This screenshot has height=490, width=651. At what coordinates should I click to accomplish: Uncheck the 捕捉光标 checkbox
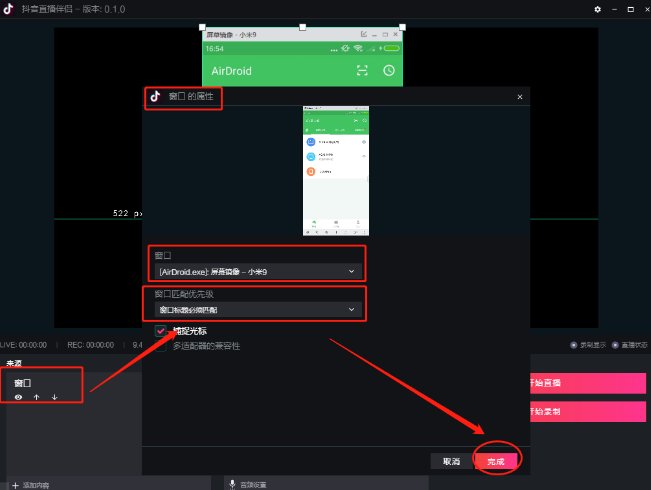pyautogui.click(x=160, y=331)
